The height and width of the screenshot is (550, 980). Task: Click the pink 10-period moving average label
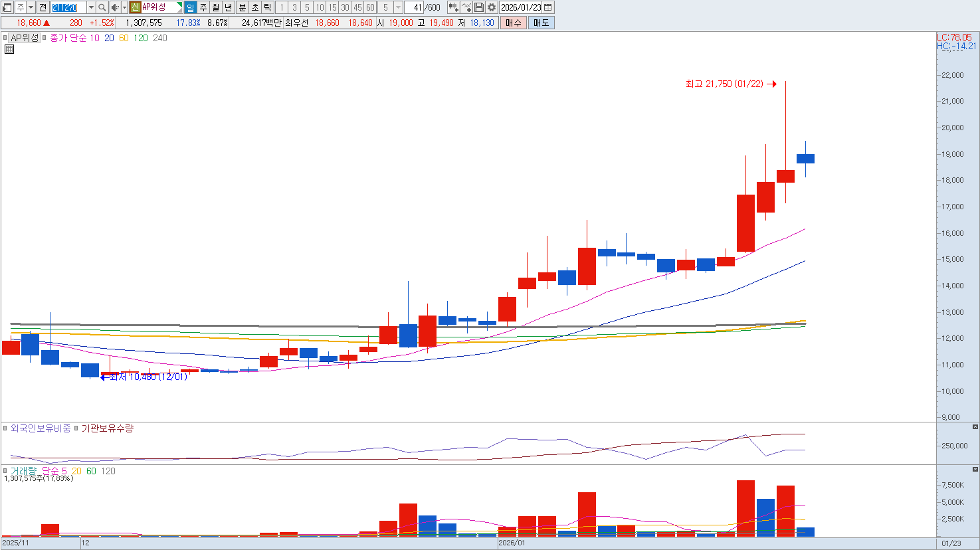tap(94, 38)
